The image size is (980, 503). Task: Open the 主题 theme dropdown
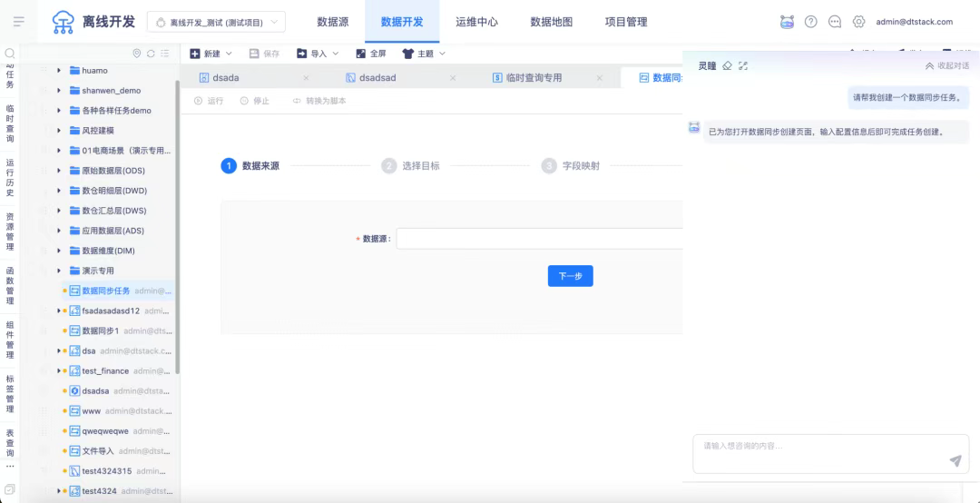point(424,54)
